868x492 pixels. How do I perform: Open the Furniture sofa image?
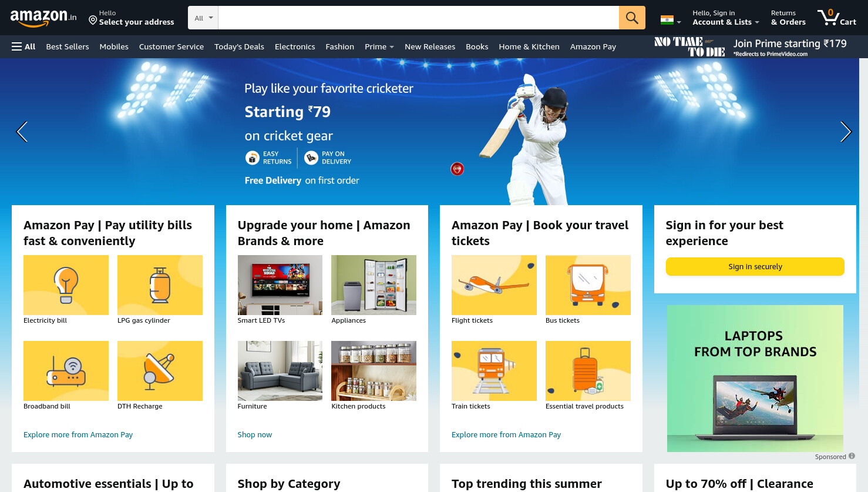280,371
